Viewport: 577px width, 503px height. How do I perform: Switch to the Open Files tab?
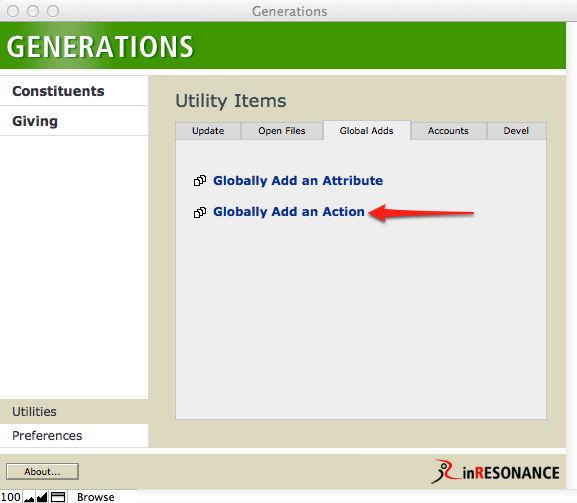[x=282, y=131]
